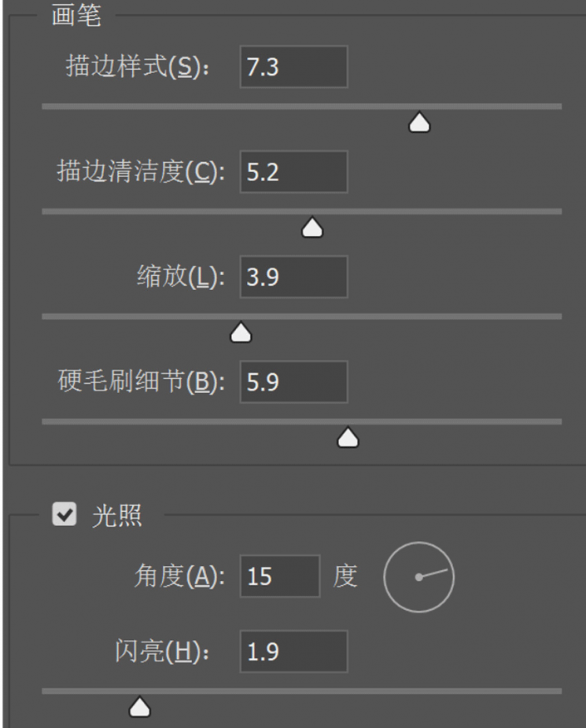Click the 闪亮 value field showing 1.9

293,652
